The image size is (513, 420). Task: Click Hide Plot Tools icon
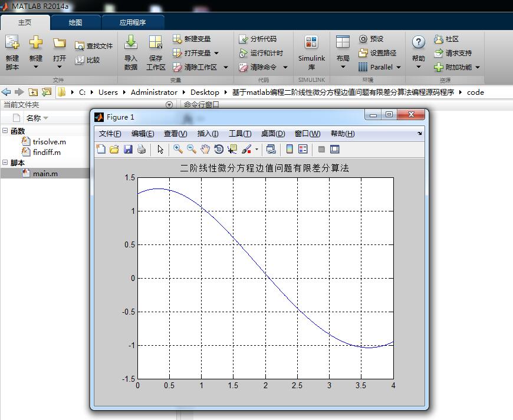(x=321, y=150)
